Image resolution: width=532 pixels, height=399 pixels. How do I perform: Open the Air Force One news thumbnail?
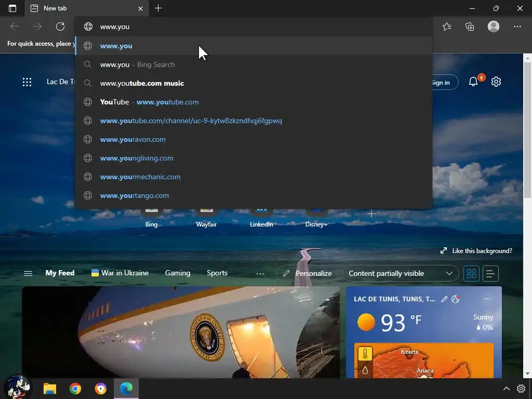click(x=181, y=332)
